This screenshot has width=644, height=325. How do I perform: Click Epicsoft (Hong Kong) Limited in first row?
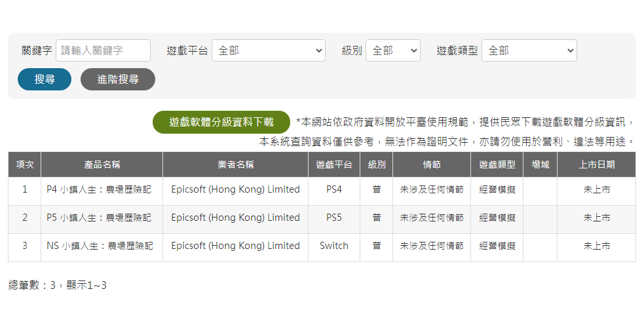click(x=235, y=189)
